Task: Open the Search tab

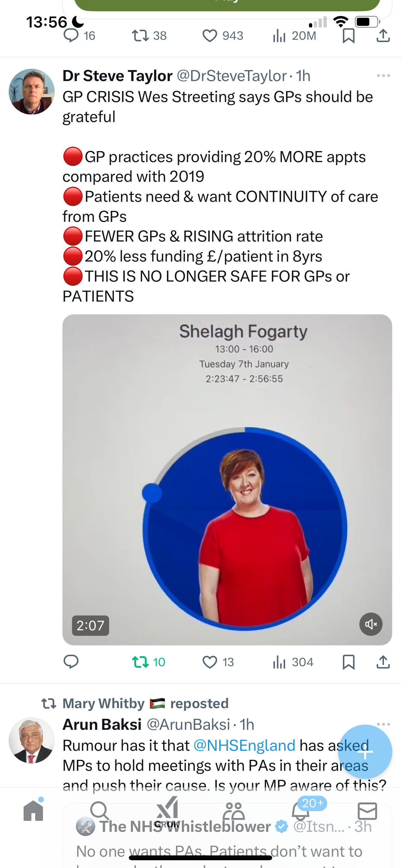Action: pyautogui.click(x=100, y=811)
